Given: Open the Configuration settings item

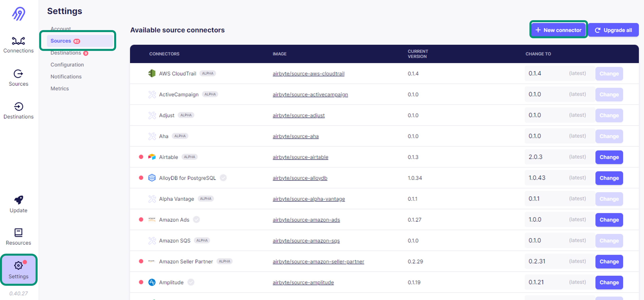Looking at the screenshot, I should coord(67,65).
